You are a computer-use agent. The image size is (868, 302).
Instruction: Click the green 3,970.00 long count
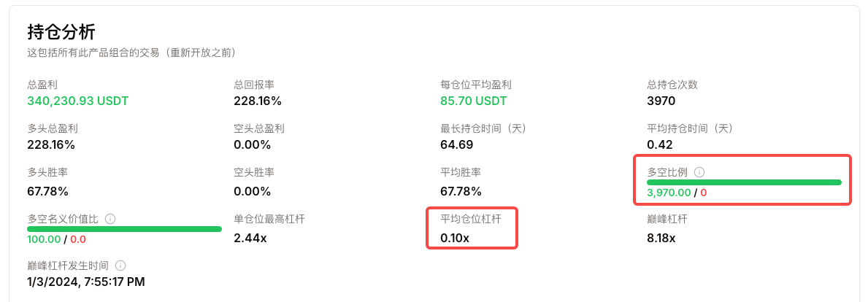click(x=669, y=193)
